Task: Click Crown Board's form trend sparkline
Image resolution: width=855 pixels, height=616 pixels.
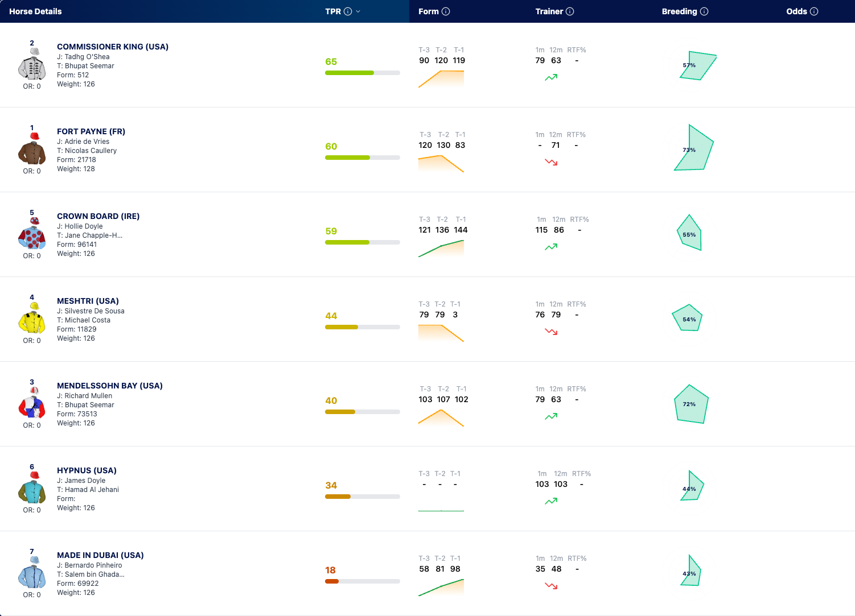Action: click(441, 249)
